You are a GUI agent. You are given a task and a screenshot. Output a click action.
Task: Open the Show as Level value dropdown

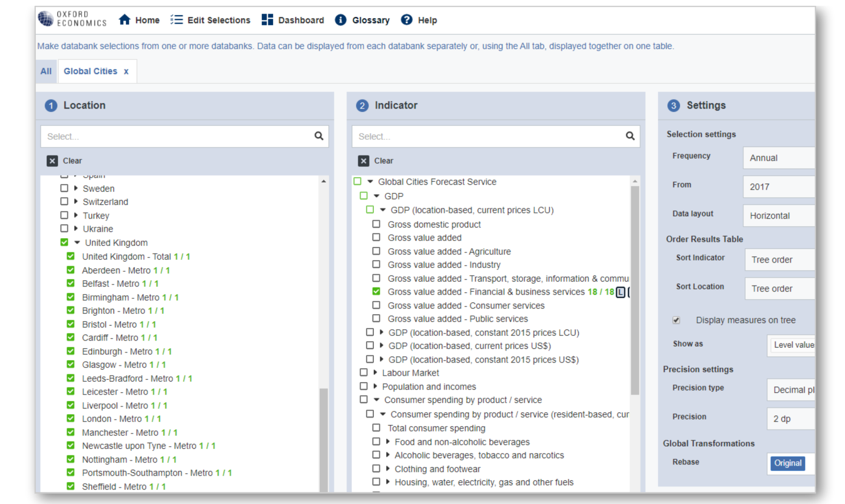point(791,345)
